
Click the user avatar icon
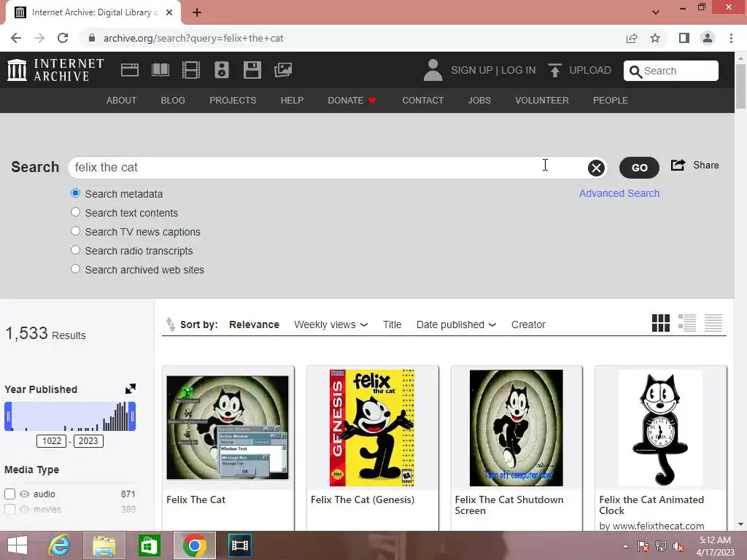433,70
